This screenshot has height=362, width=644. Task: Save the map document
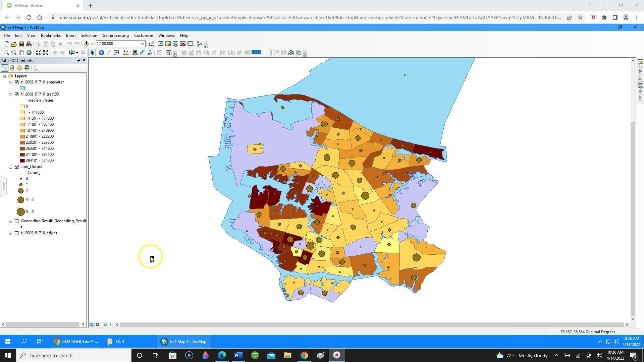tap(21, 44)
